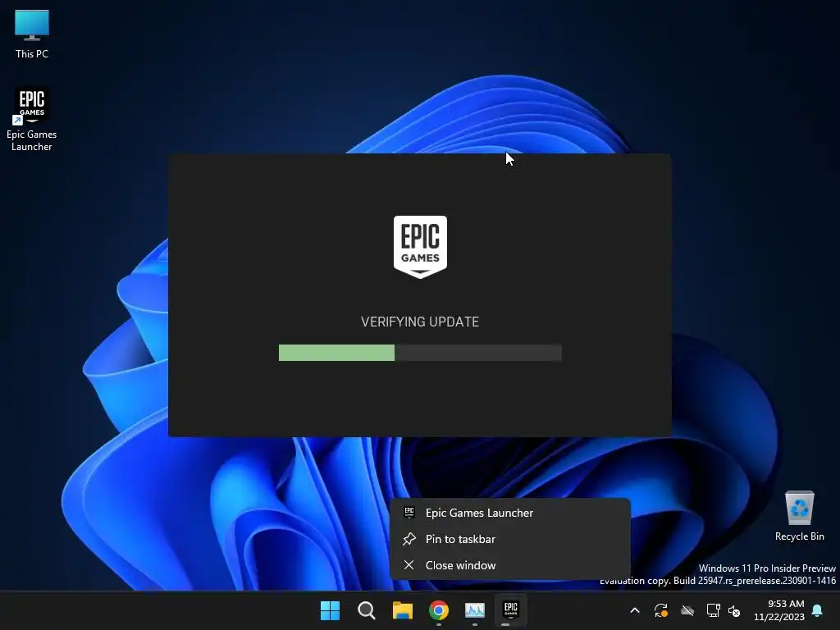Viewport: 840px width, 630px height.
Task: Select the Epic Games Launcher desktop shortcut
Action: 32,119
